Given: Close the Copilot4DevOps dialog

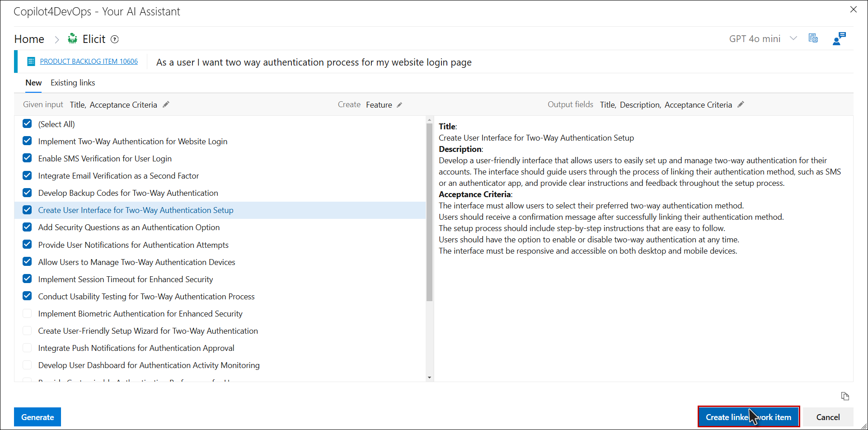Looking at the screenshot, I should point(854,9).
